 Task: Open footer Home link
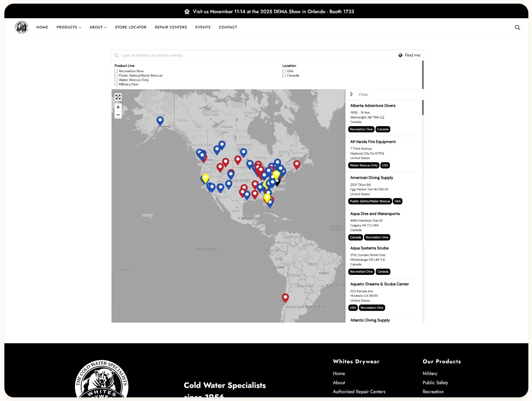click(339, 374)
